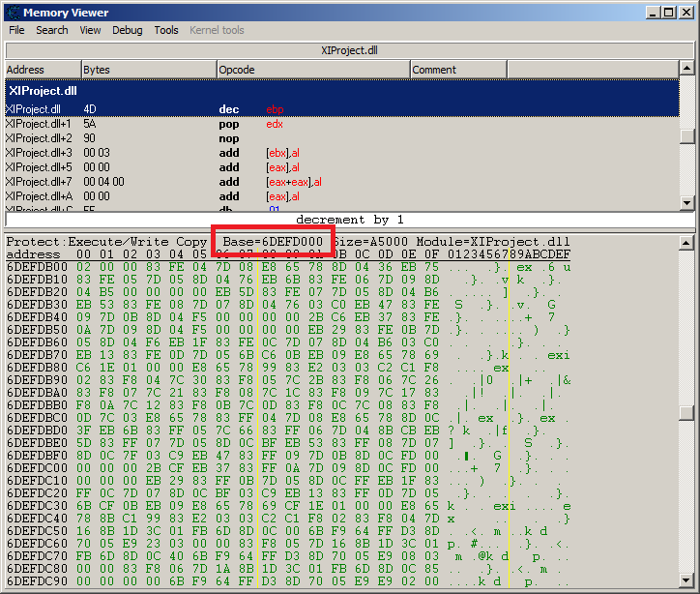Open the Debug menu
This screenshot has height=594, width=700.
tap(127, 30)
